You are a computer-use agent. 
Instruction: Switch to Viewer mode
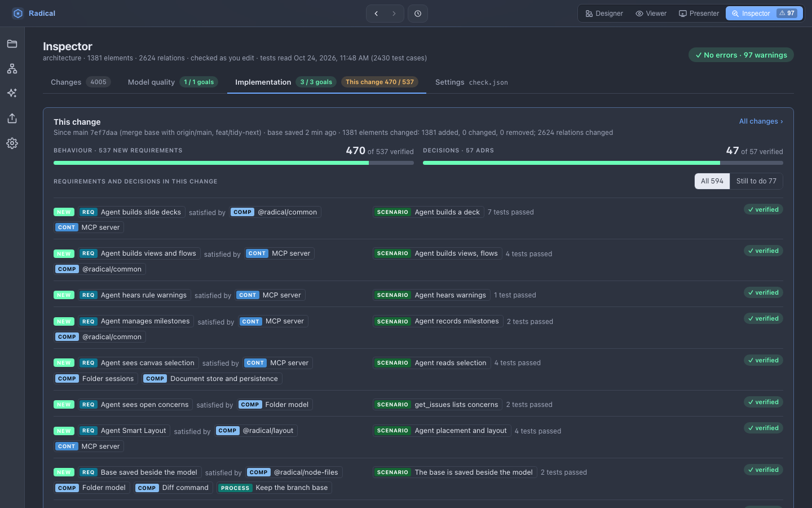(651, 14)
